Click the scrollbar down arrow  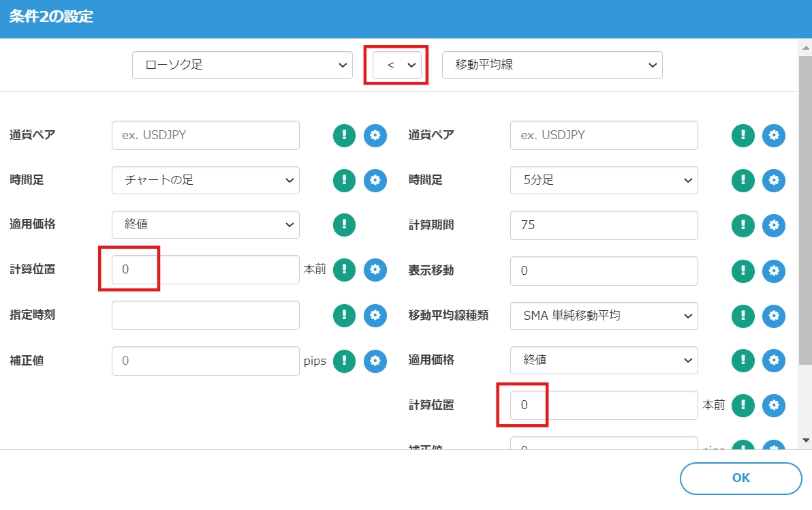(805, 440)
